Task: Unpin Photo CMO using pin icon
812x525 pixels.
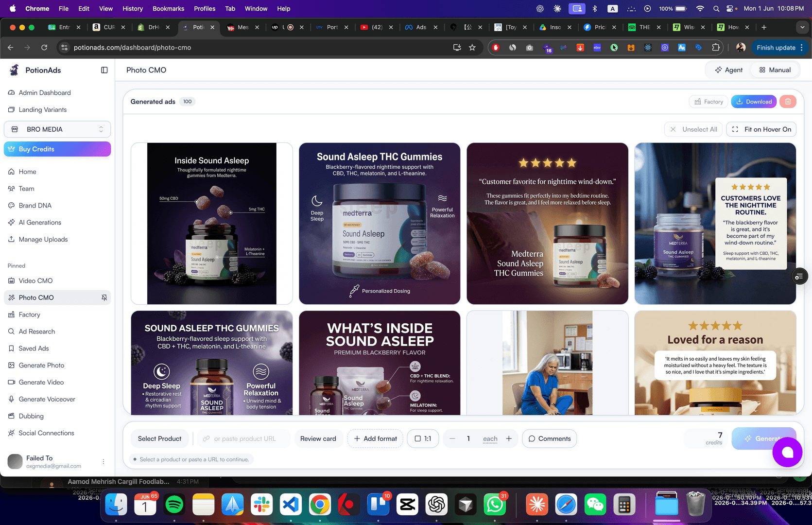Action: [104, 297]
